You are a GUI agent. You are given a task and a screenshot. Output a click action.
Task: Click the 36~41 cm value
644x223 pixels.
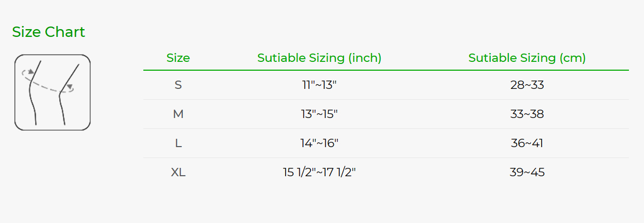point(527,143)
